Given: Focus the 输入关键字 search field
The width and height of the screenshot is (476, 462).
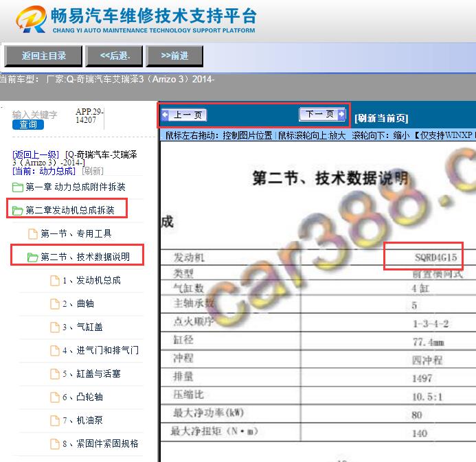Looking at the screenshot, I should click(34, 115).
